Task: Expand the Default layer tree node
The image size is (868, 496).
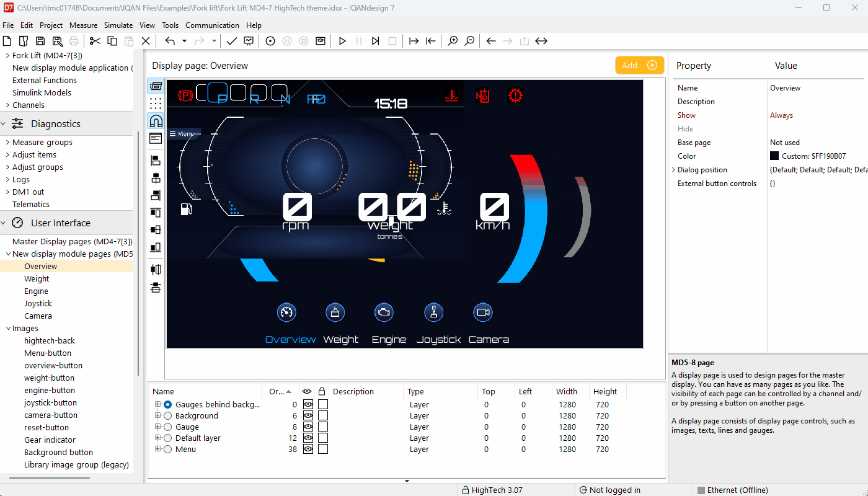Action: tap(158, 438)
